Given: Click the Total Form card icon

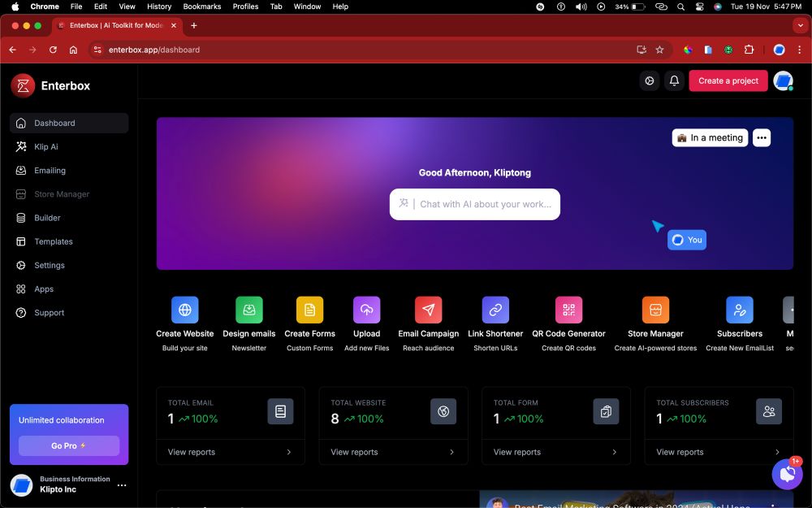Looking at the screenshot, I should (x=606, y=411).
